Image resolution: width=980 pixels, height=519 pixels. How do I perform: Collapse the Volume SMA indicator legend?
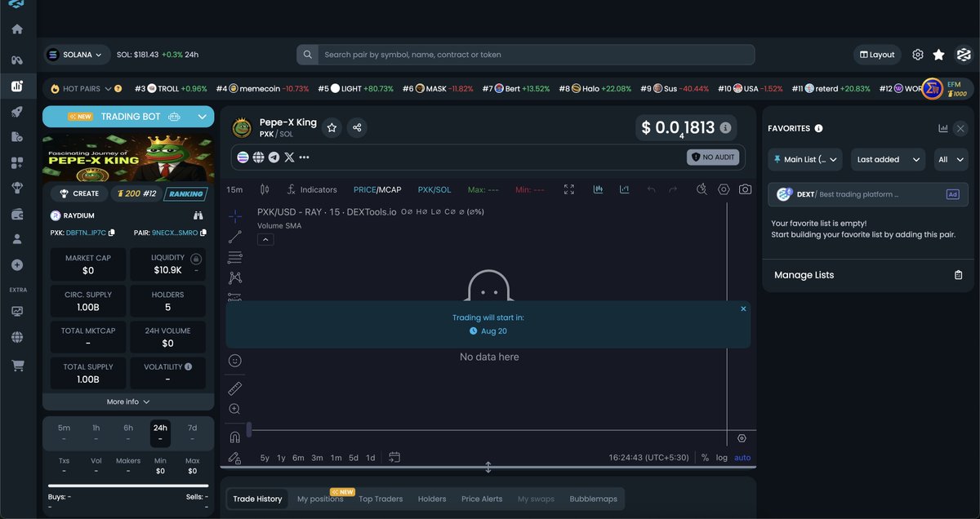(265, 239)
